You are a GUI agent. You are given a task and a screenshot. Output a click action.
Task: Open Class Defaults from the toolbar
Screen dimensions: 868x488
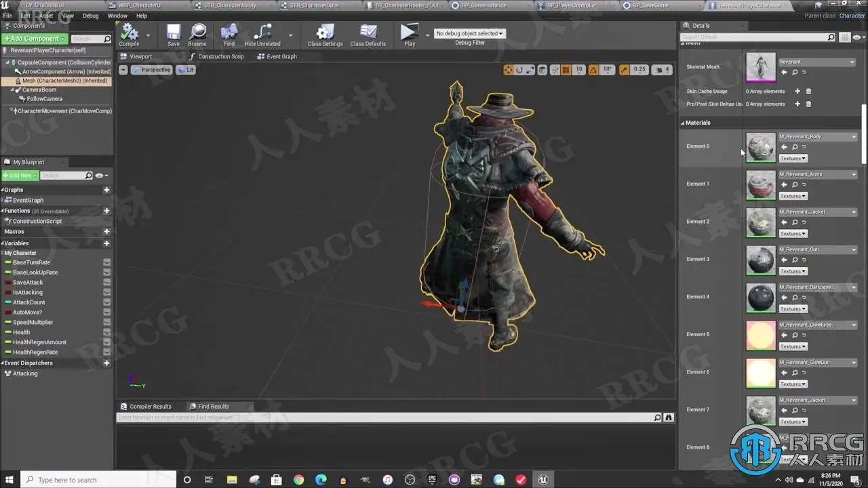368,35
